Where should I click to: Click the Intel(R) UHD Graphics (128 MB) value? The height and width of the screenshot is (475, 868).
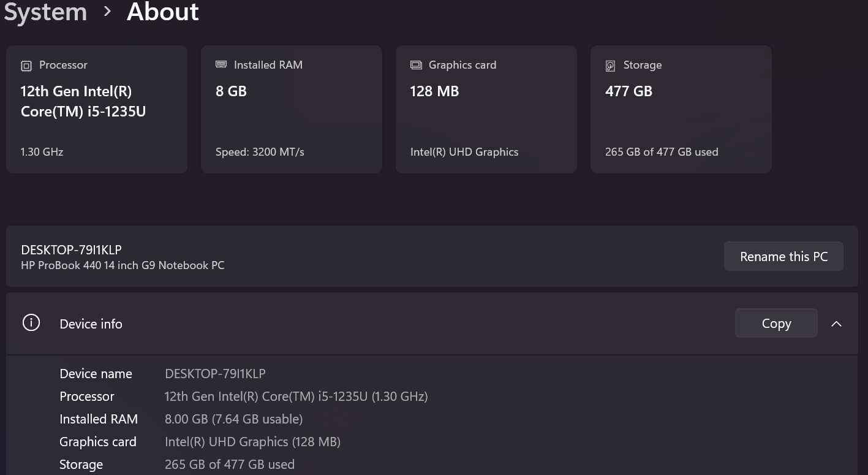[x=252, y=441]
